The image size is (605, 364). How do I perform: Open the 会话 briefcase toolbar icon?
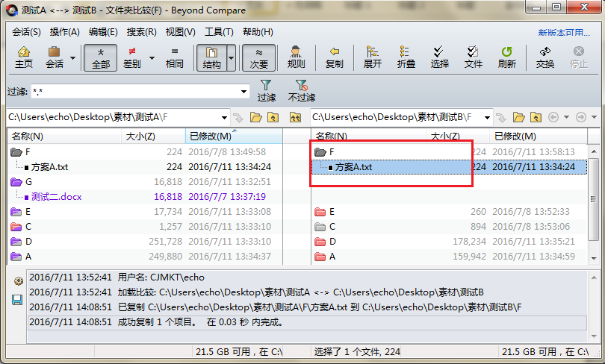pyautogui.click(x=55, y=57)
